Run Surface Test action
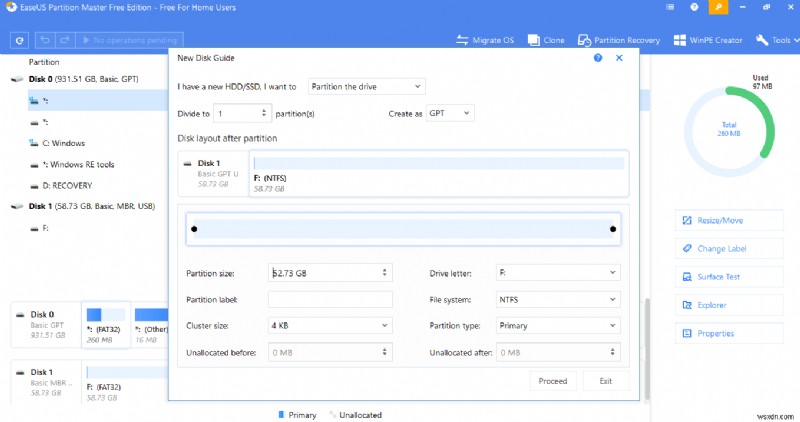 click(x=729, y=277)
